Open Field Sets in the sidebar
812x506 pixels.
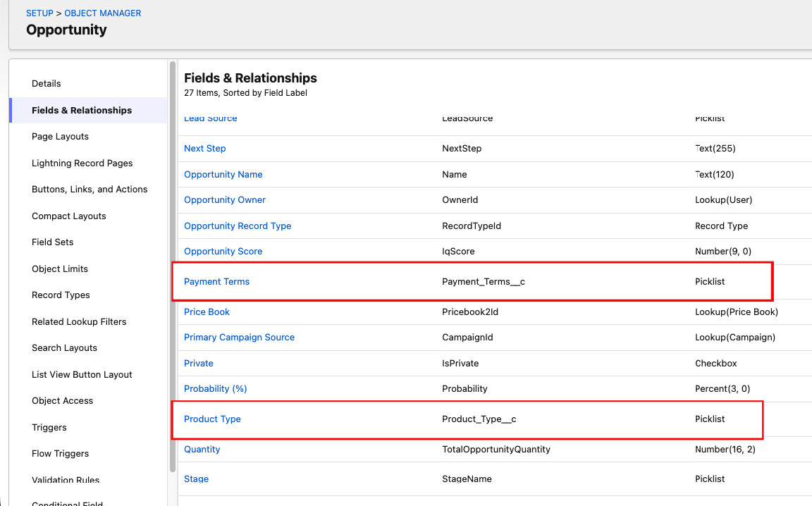pos(53,242)
